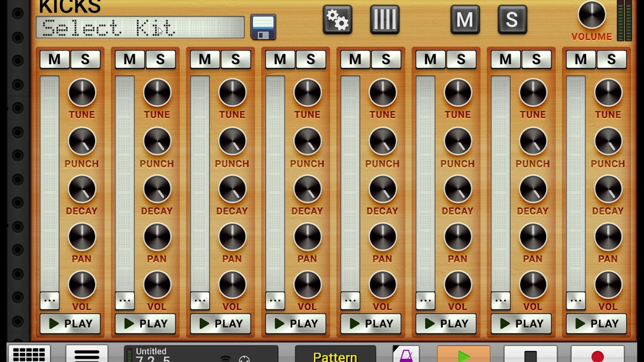Solo the second drum channel

point(160,60)
